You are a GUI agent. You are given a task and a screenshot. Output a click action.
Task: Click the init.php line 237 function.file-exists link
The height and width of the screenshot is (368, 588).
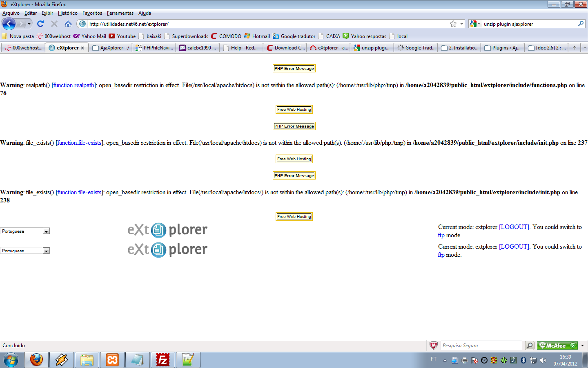pyautogui.click(x=80, y=143)
